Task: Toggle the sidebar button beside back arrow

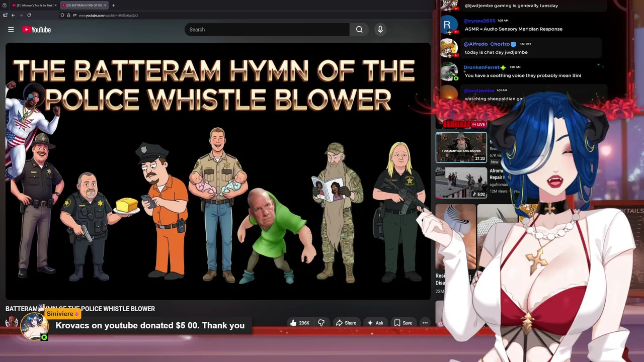Action: click(5, 15)
